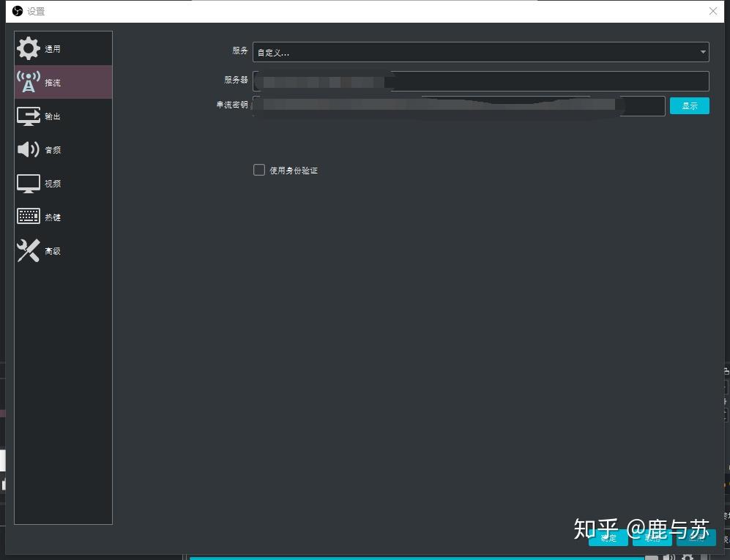Focus the 服务器 server address field
The width and height of the screenshot is (730, 560).
pyautogui.click(x=480, y=81)
